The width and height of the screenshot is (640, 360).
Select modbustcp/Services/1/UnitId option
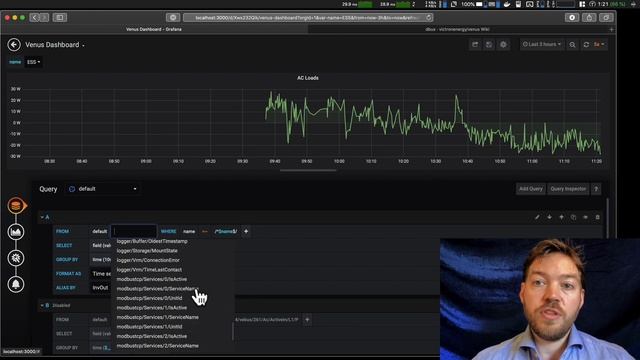tap(149, 327)
